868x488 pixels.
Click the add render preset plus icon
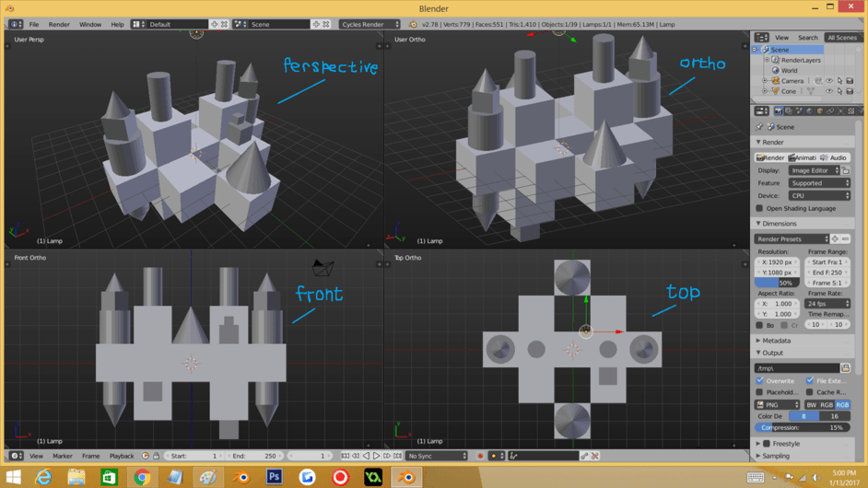click(x=835, y=239)
